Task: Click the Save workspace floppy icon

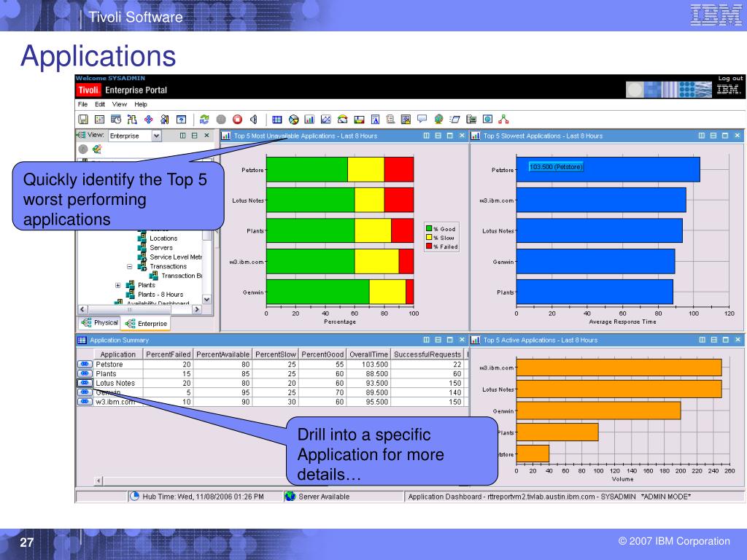Action: coord(83,119)
